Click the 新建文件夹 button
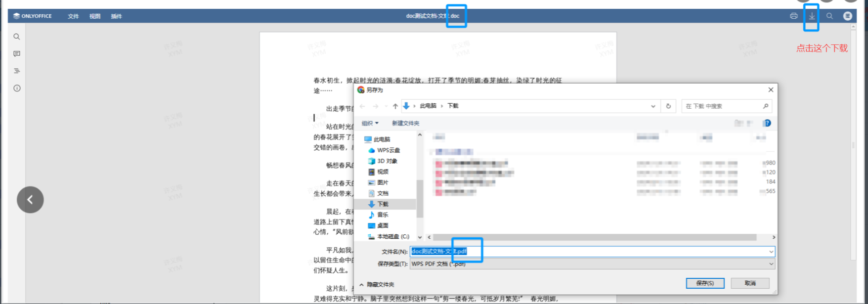The width and height of the screenshot is (868, 304). click(405, 123)
